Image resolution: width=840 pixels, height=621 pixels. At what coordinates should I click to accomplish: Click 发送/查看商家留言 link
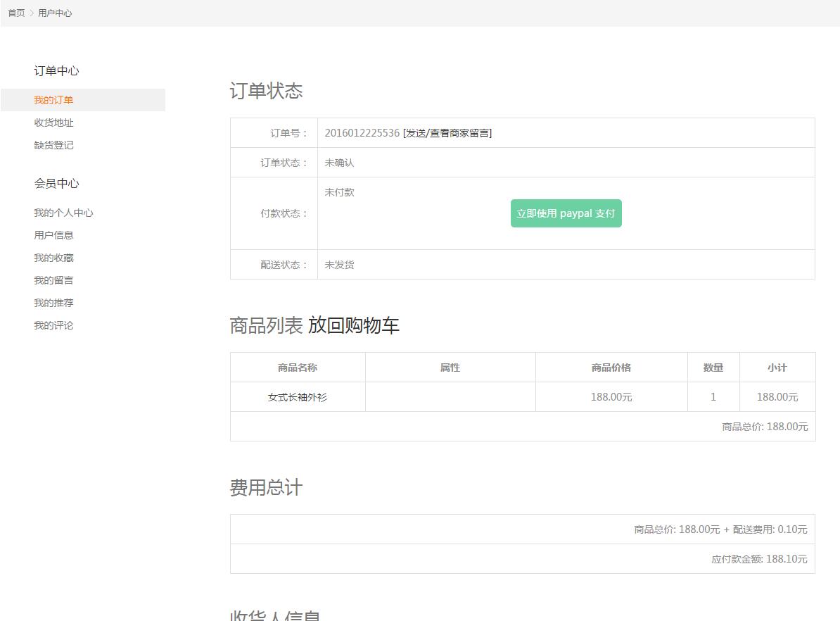(x=447, y=133)
